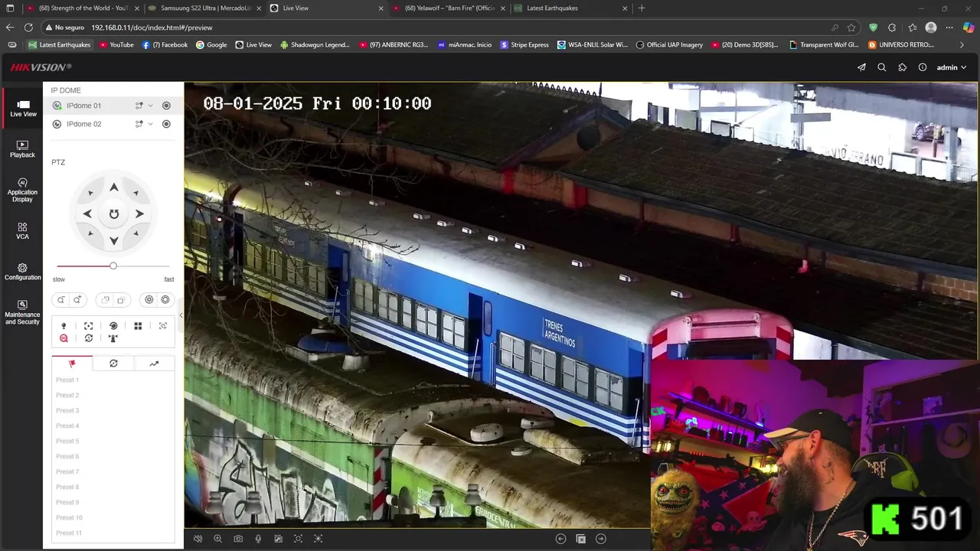Move camera diagonally down-left

(x=91, y=233)
